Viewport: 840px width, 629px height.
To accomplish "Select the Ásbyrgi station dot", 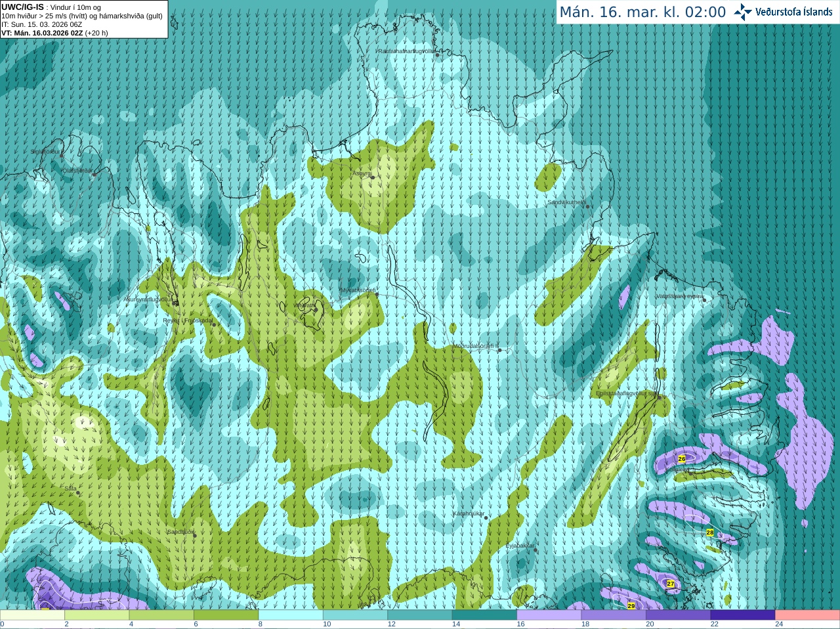I will click(373, 177).
